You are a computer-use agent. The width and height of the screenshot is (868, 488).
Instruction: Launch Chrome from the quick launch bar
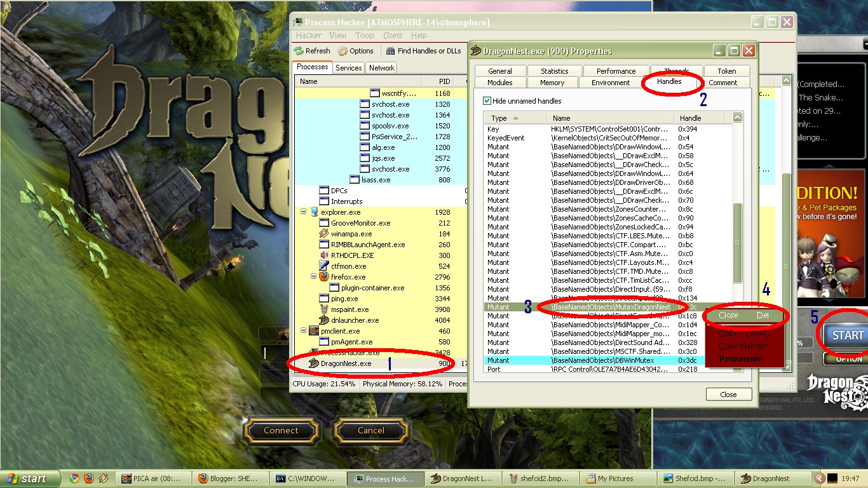click(x=74, y=478)
